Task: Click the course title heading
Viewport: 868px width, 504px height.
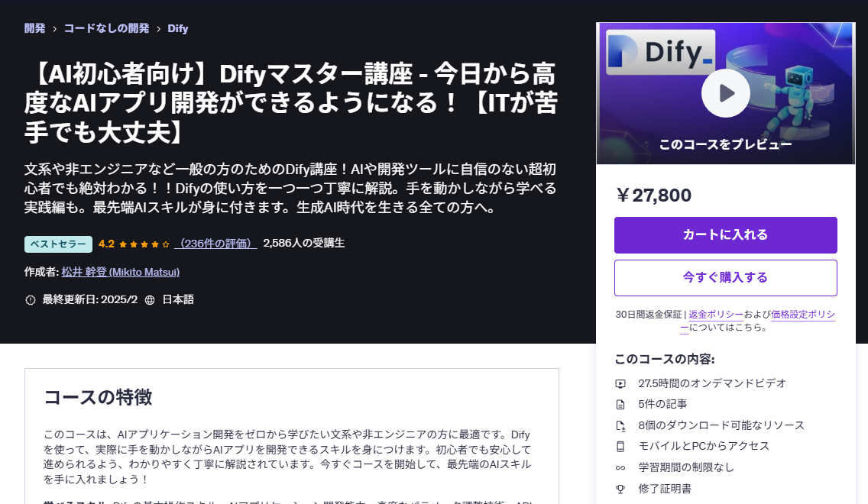Action: point(291,103)
